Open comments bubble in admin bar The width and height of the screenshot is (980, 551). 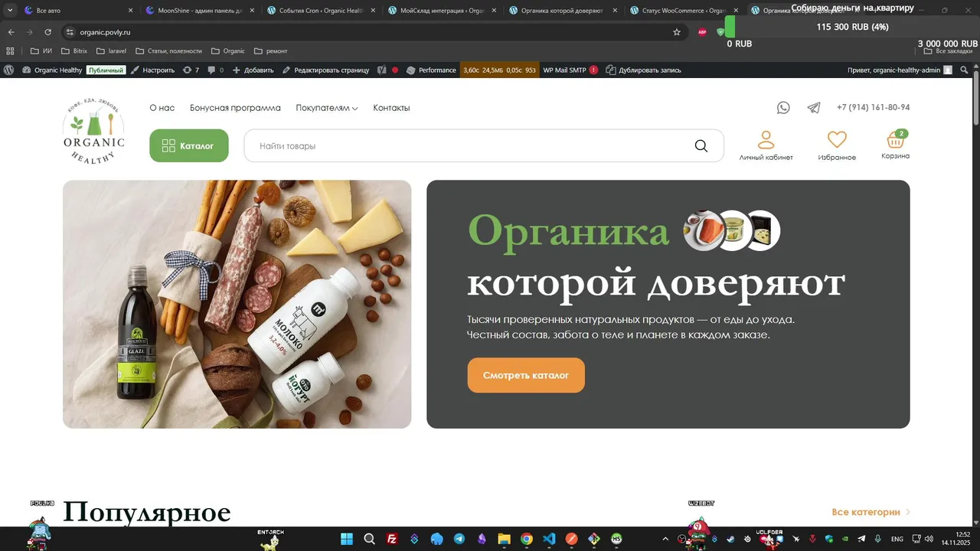click(x=215, y=70)
